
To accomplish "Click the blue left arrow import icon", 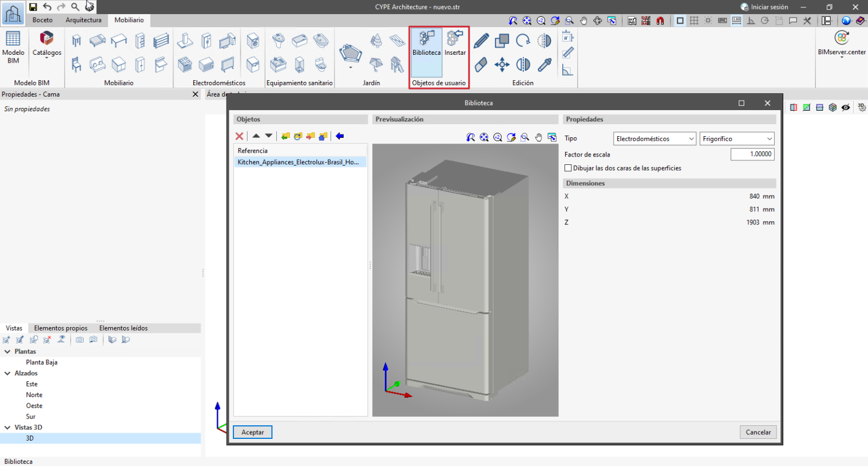I will coord(340,136).
